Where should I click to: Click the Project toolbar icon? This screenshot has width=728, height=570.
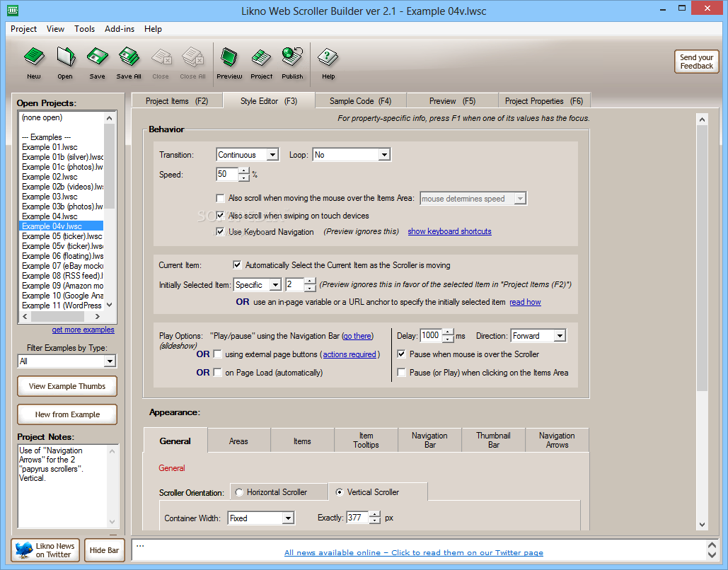[x=261, y=63]
